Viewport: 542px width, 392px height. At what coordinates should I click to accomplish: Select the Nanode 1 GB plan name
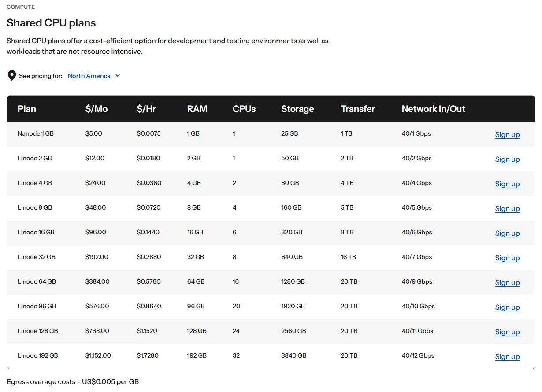(36, 133)
